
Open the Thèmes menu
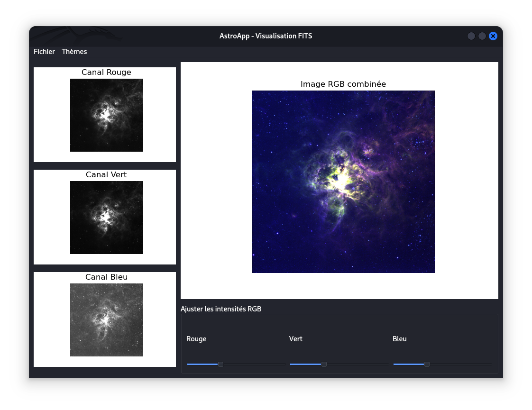tap(74, 52)
